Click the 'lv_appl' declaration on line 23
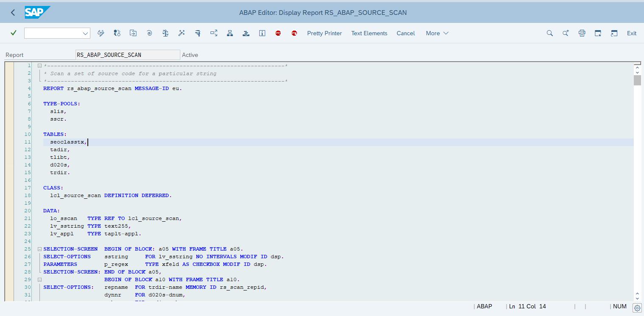The width and height of the screenshot is (644, 316). pos(62,234)
